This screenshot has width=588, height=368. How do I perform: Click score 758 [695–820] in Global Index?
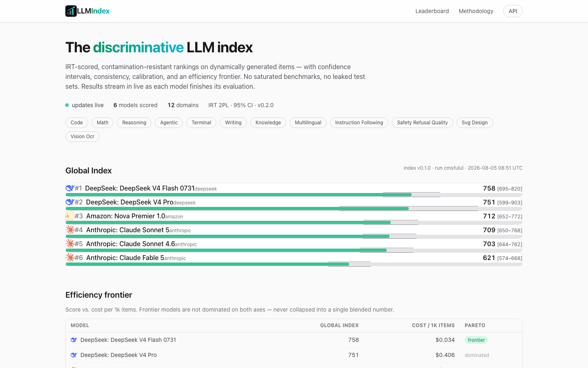(x=502, y=188)
